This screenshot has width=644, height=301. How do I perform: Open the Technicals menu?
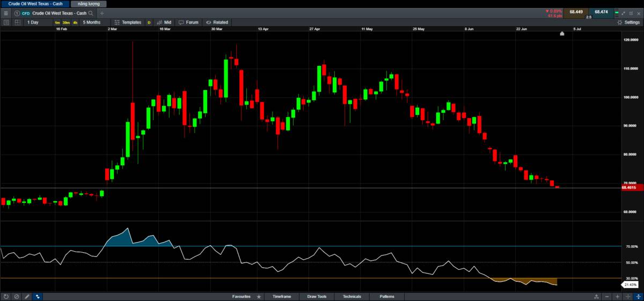click(352, 296)
